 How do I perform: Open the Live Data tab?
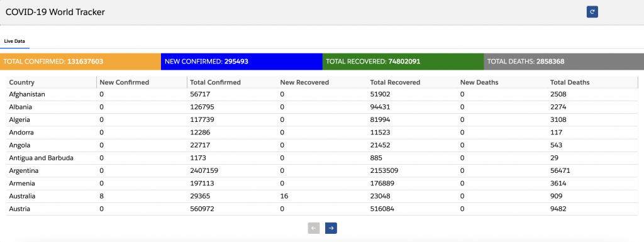point(15,41)
